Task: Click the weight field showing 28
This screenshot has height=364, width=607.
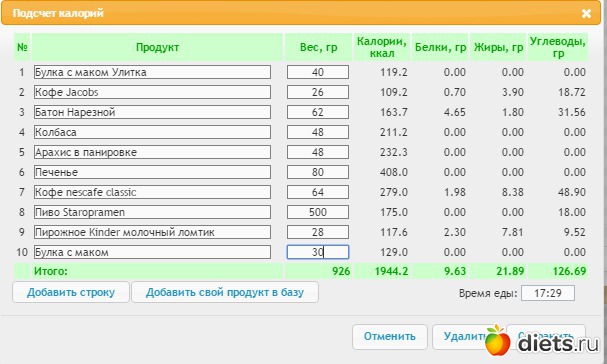Action: click(x=318, y=232)
